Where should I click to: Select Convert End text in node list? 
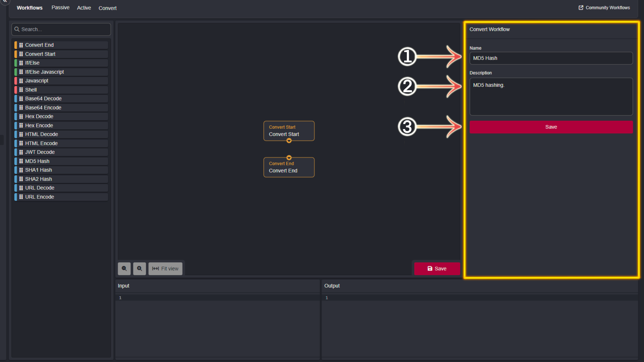point(39,45)
